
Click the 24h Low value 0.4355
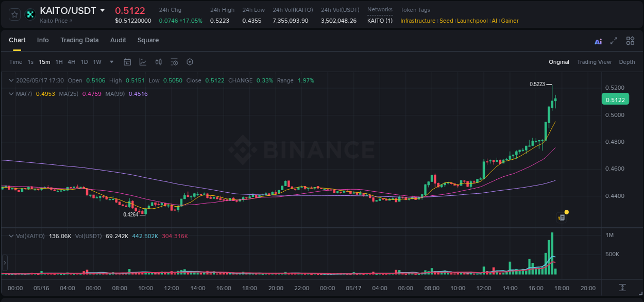pyautogui.click(x=252, y=21)
